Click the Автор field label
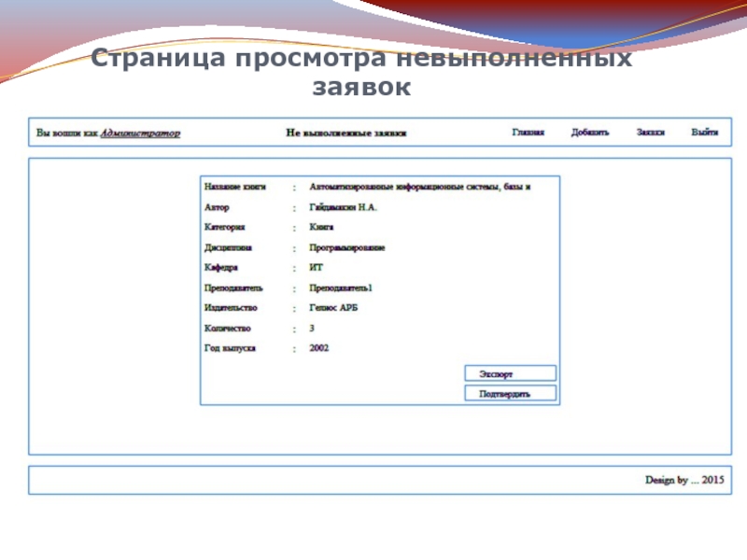The image size is (747, 560). click(217, 207)
